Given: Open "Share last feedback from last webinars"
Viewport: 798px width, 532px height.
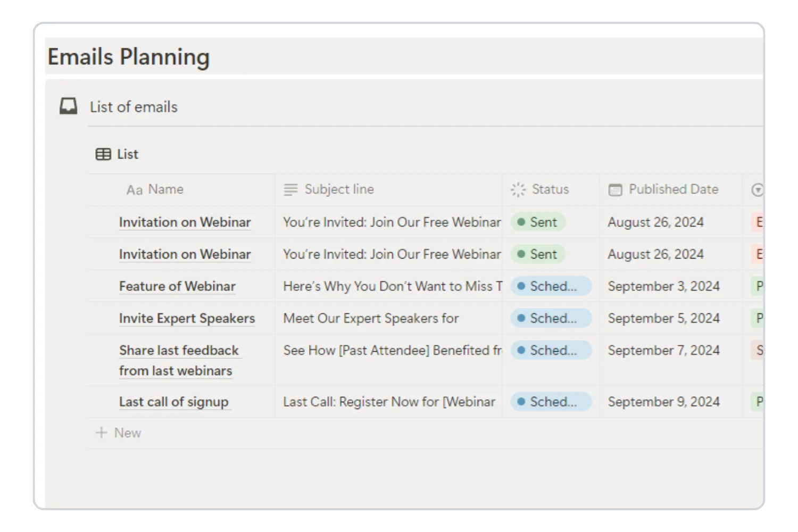Looking at the screenshot, I should click(x=179, y=360).
